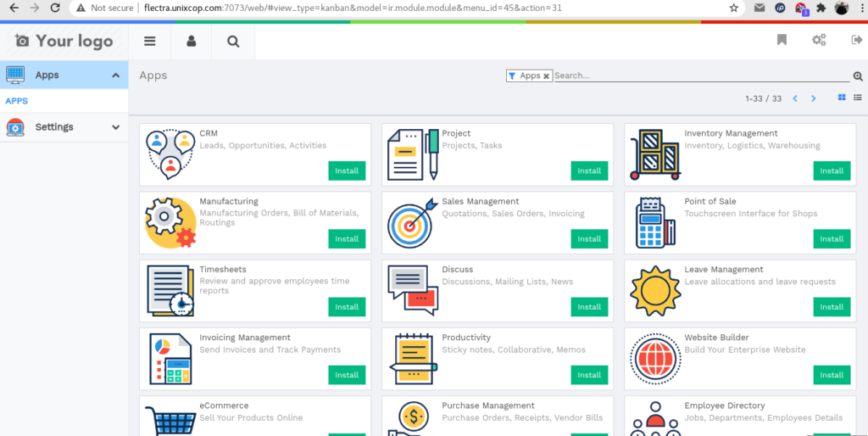Screen dimensions: 868x436
Task: Bookmark this page with the star icon
Action: 734,8
